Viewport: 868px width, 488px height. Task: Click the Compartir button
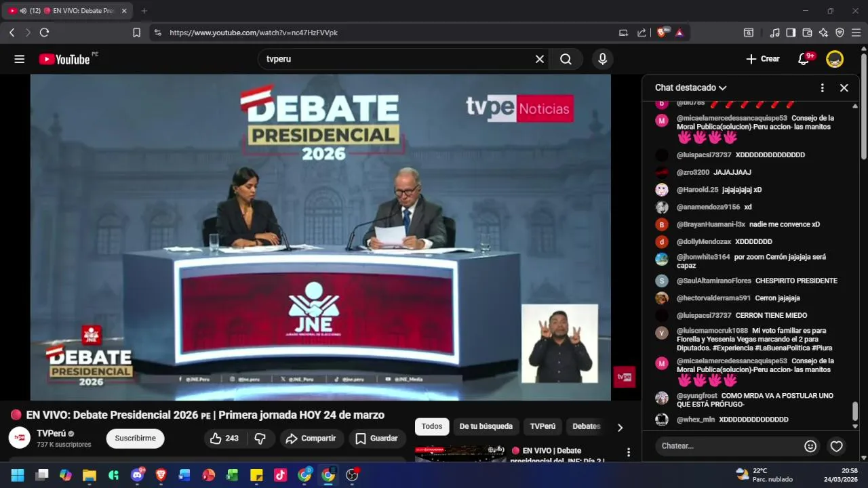click(311, 439)
